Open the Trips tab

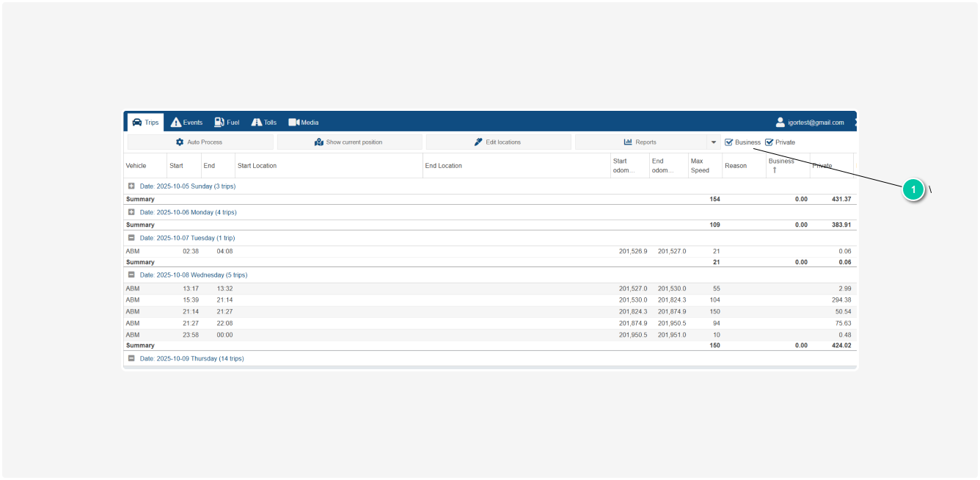[145, 123]
